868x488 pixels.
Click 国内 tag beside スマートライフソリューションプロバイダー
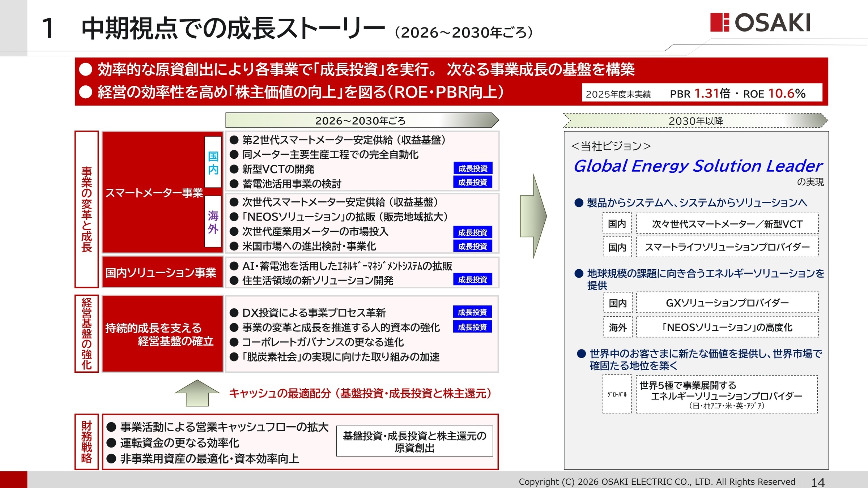(x=617, y=247)
